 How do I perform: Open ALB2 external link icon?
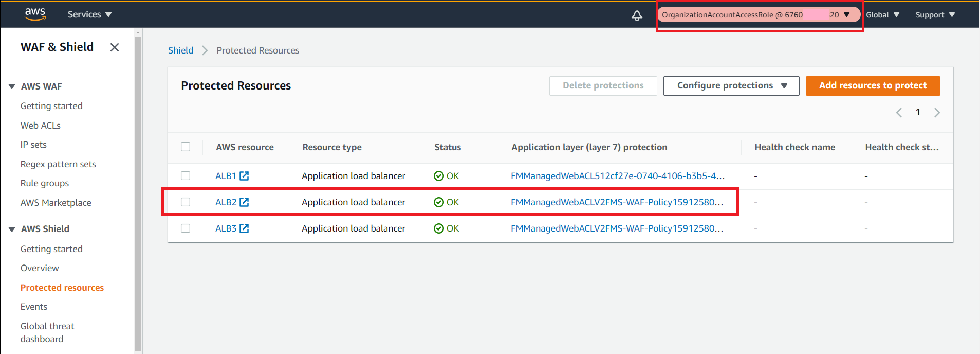click(245, 202)
